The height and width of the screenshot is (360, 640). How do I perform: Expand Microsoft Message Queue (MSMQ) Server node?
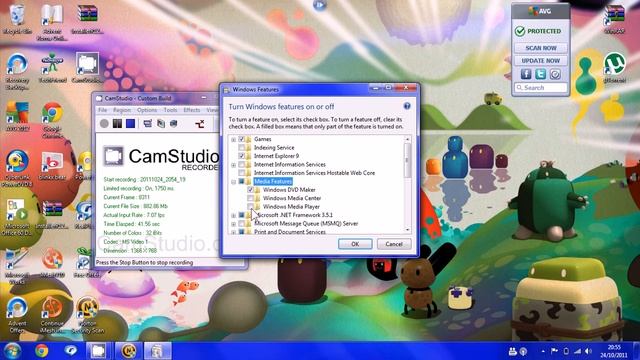[x=233, y=224]
